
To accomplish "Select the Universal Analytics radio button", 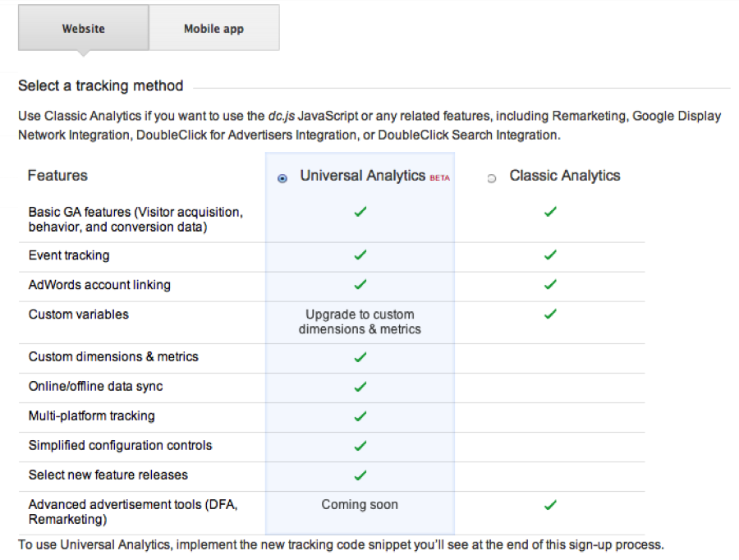I will (x=282, y=179).
